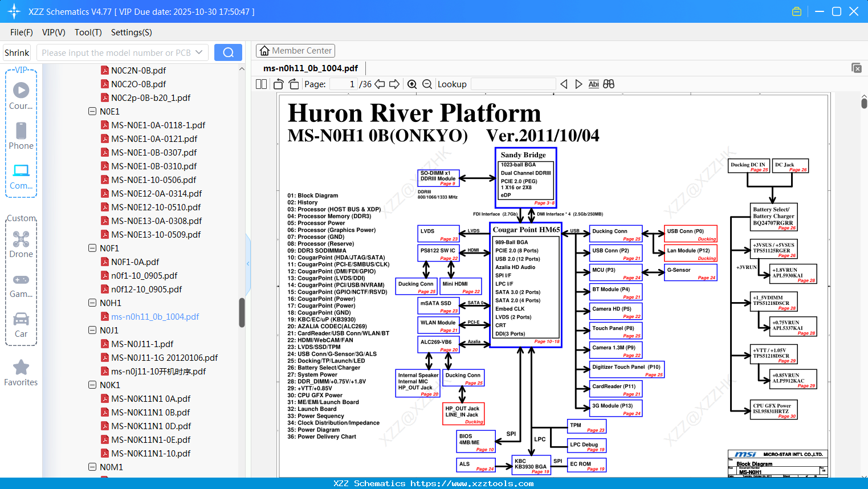868x489 pixels.
Task: Go to the next page with right arrow
Action: click(394, 84)
